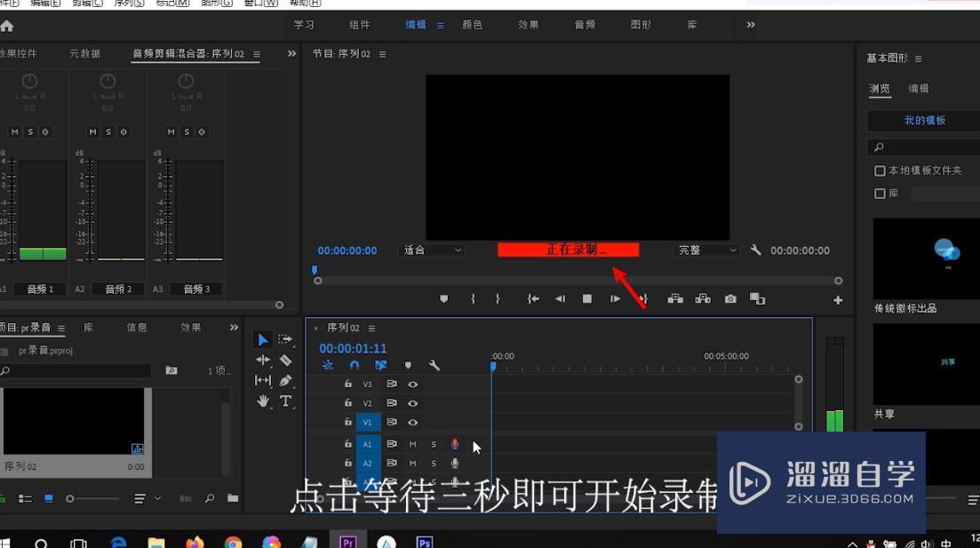Open the 音频剪辑混合器 panel menu

255,53
